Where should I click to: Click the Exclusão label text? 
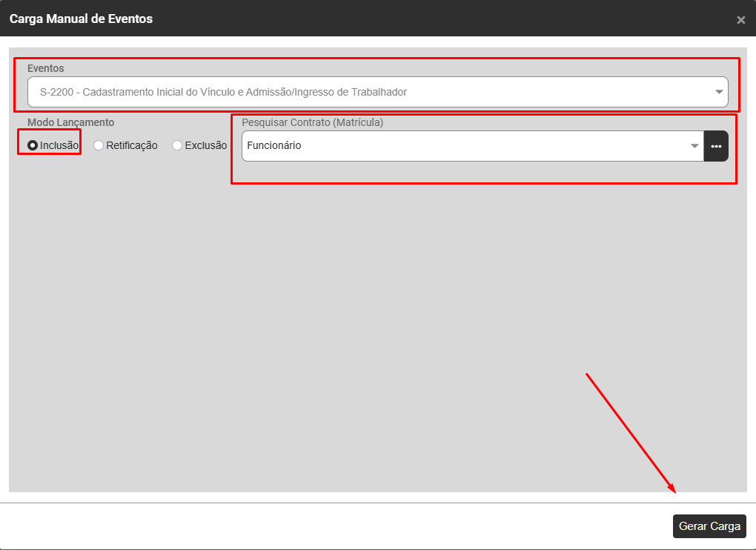click(205, 146)
